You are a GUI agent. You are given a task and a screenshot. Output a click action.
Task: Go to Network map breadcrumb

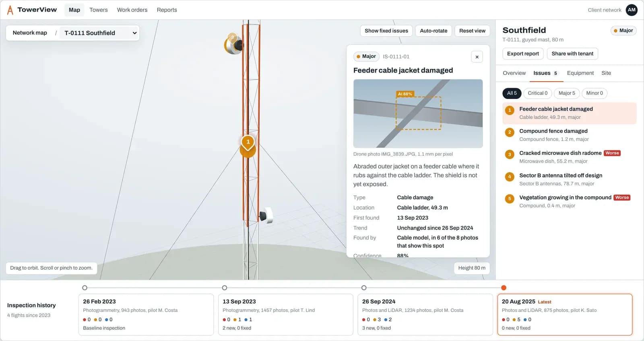tap(30, 33)
